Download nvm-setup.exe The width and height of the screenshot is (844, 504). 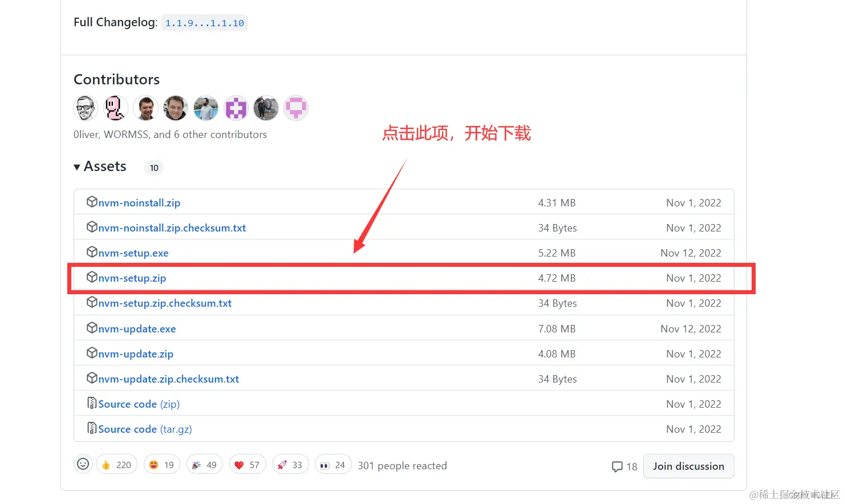tap(133, 253)
